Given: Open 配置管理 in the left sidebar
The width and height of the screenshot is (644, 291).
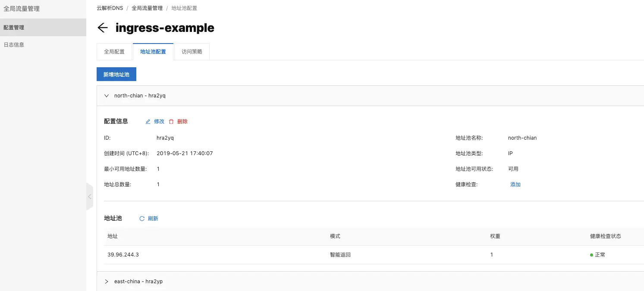Looking at the screenshot, I should click(14, 28).
